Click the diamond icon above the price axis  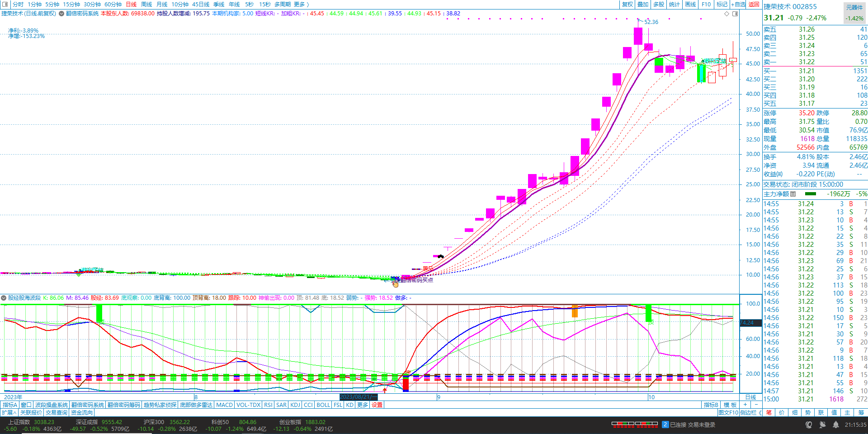click(727, 14)
